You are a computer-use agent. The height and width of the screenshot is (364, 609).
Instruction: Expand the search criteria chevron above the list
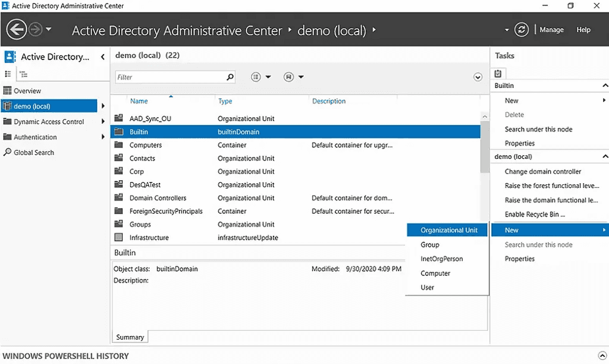(478, 77)
